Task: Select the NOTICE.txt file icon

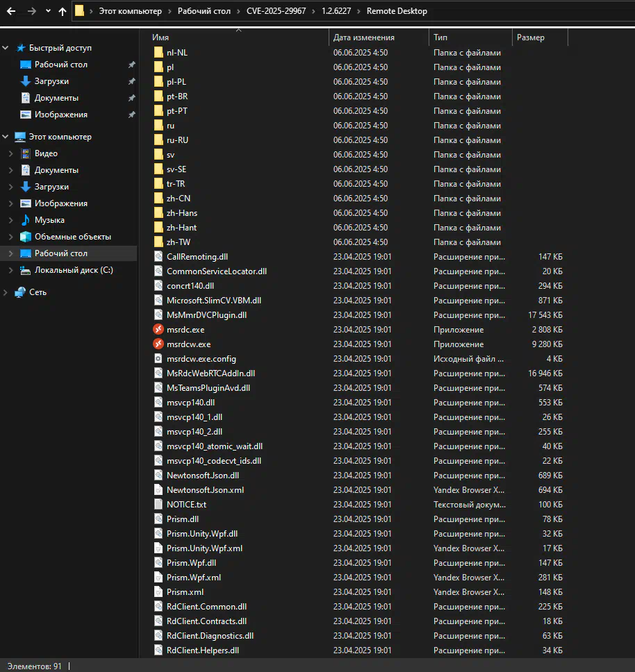Action: point(158,504)
